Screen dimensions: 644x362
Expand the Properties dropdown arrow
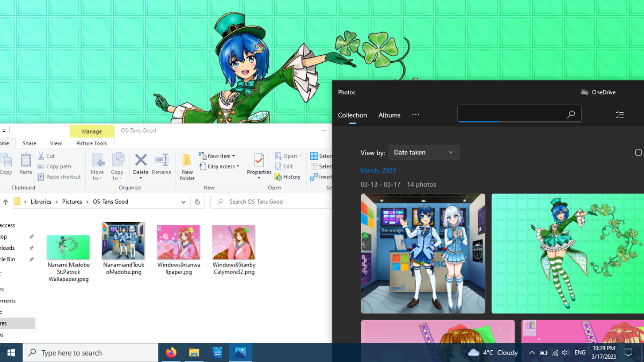point(259,178)
